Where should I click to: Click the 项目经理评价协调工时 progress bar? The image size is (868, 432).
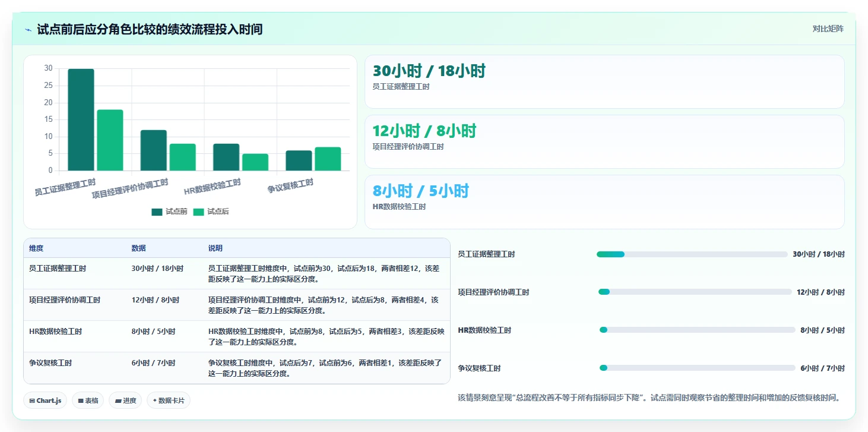point(695,292)
